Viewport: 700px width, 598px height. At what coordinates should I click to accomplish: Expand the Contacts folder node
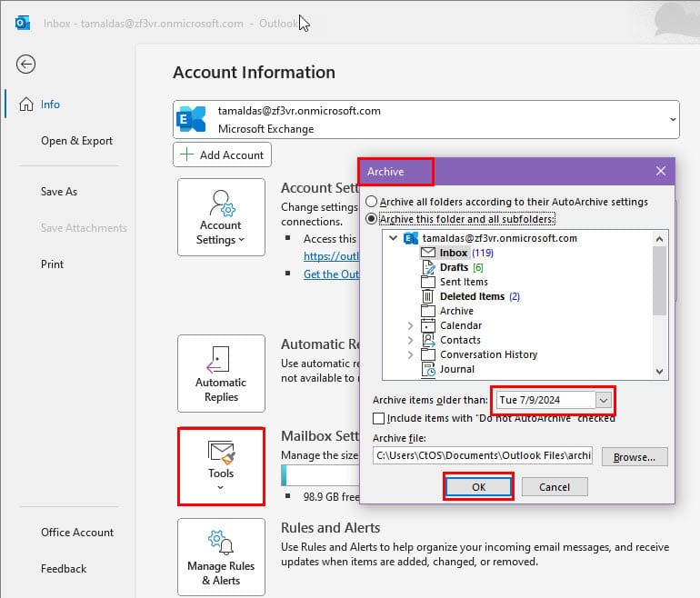pyautogui.click(x=411, y=340)
